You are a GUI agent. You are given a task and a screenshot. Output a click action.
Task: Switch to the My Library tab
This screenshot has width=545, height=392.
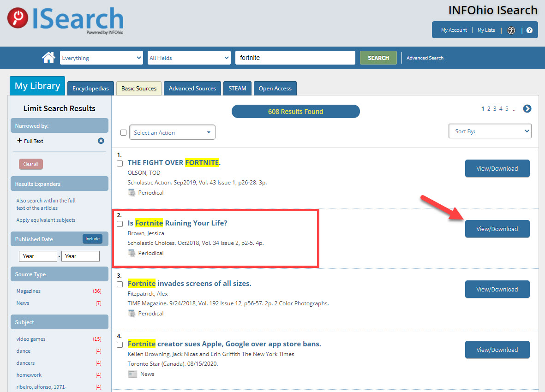(x=37, y=86)
